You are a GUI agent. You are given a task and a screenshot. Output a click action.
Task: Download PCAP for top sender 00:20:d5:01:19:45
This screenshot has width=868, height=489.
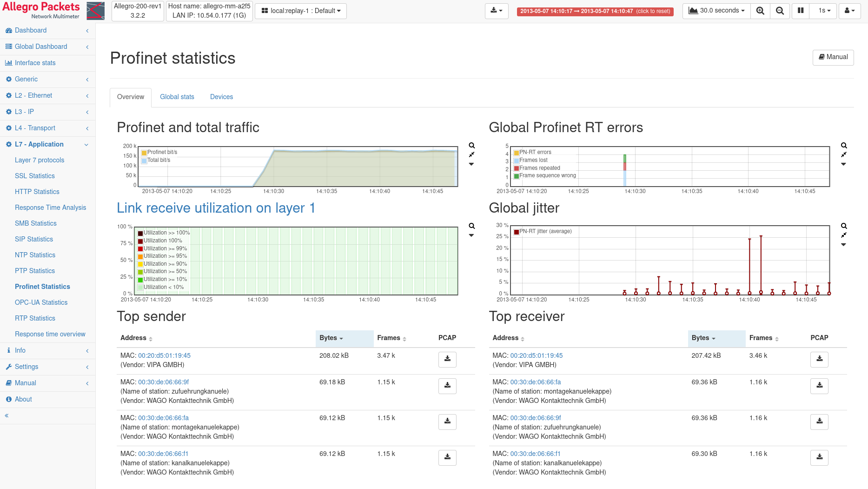tap(447, 359)
